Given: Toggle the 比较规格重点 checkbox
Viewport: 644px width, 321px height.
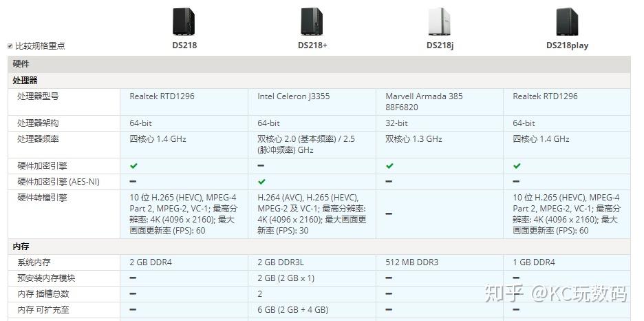Looking at the screenshot, I should coord(10,46).
